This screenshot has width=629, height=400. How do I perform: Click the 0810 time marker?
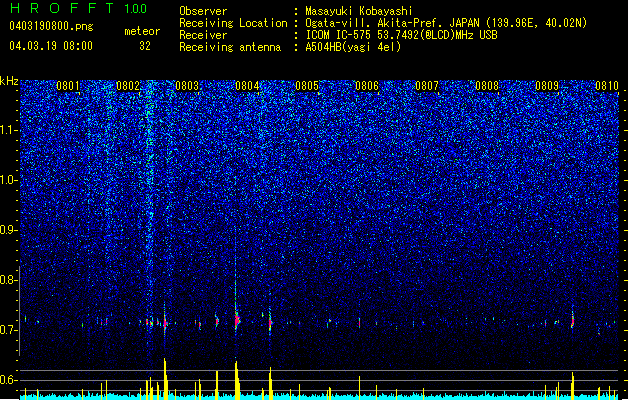pyautogui.click(x=607, y=86)
